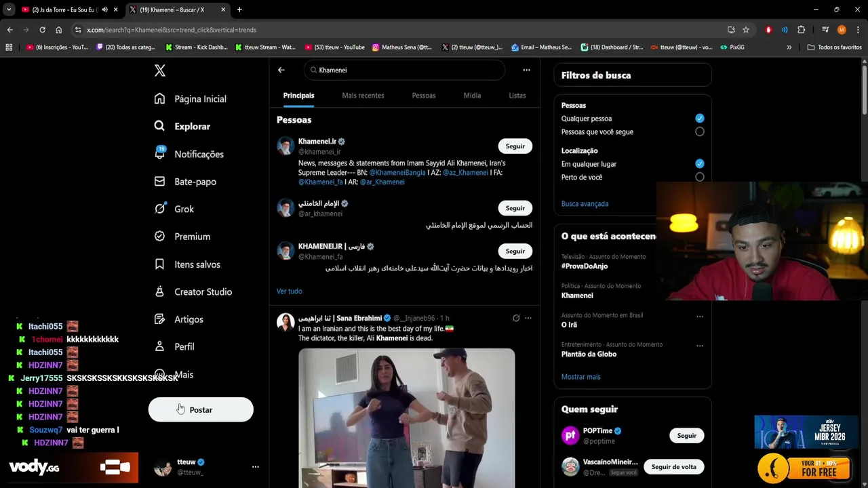Expand hidden bookmarks chevron
Screen dimensions: 868x488
[789, 47]
